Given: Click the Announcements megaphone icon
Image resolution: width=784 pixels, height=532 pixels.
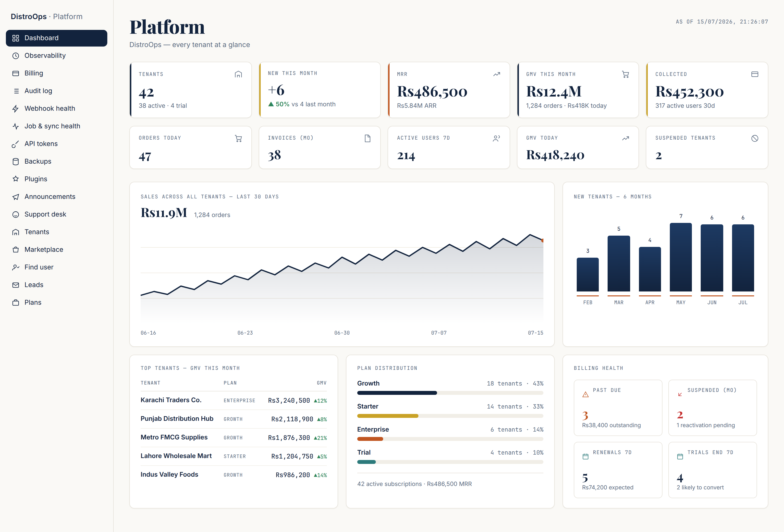Looking at the screenshot, I should 15,197.
